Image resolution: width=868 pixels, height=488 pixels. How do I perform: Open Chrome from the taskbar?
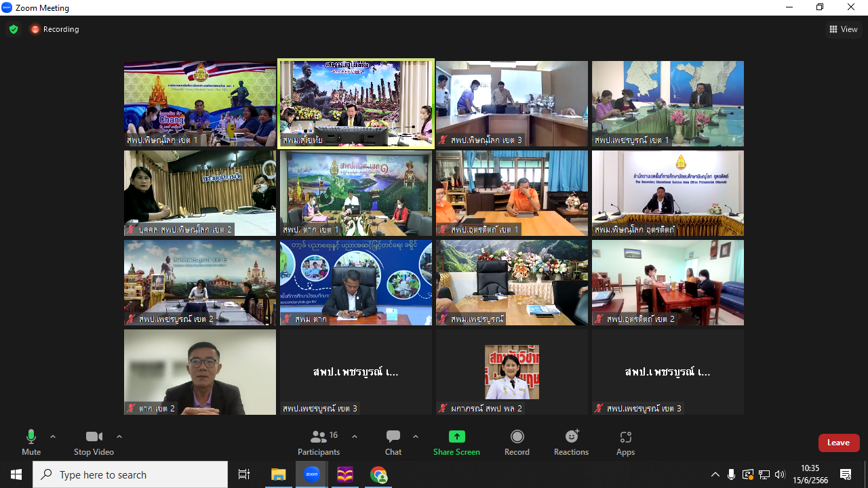[378, 474]
